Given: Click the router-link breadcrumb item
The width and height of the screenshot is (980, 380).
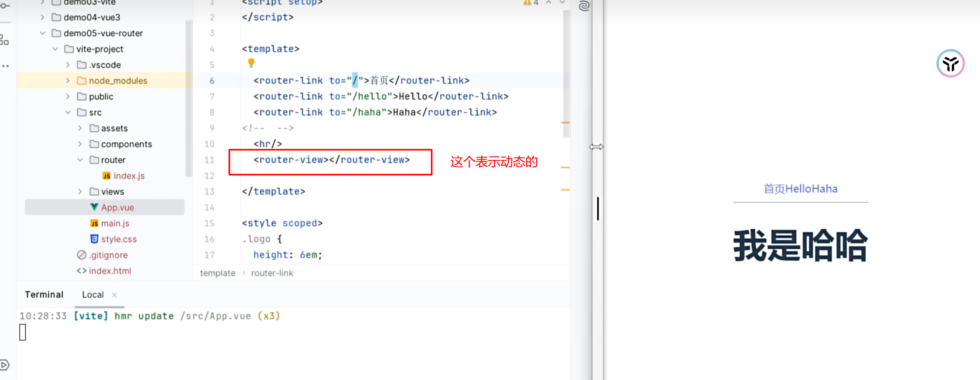Looking at the screenshot, I should 272,273.
